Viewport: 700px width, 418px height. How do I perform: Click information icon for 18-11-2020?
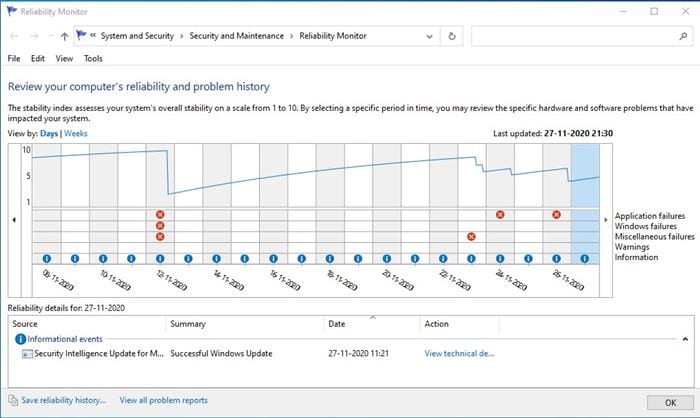pos(330,258)
